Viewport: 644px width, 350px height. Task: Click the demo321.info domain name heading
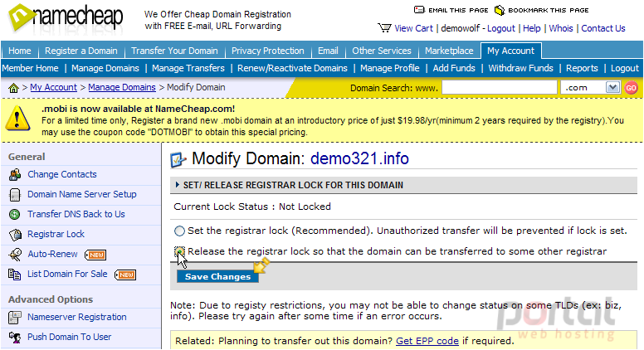359,158
